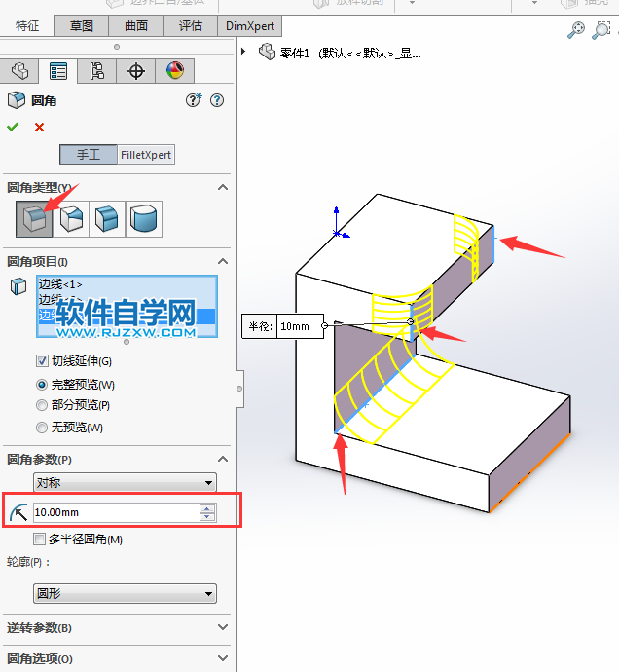Switch to the 评估 evaluate tab
Image resolution: width=619 pixels, height=672 pixels.
pyautogui.click(x=190, y=25)
